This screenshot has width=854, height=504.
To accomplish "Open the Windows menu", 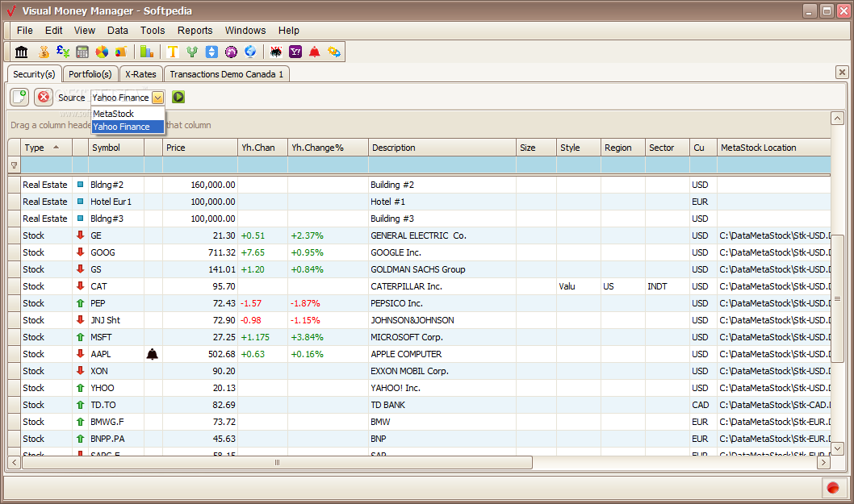I will [245, 31].
